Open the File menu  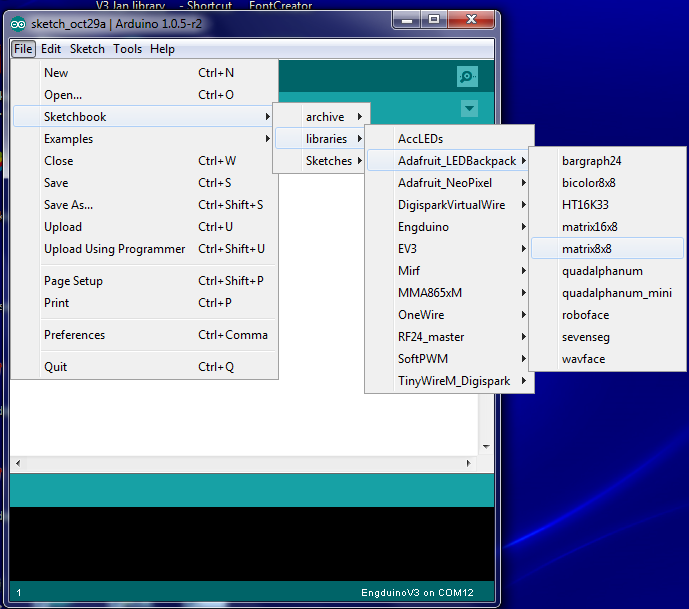(x=23, y=49)
